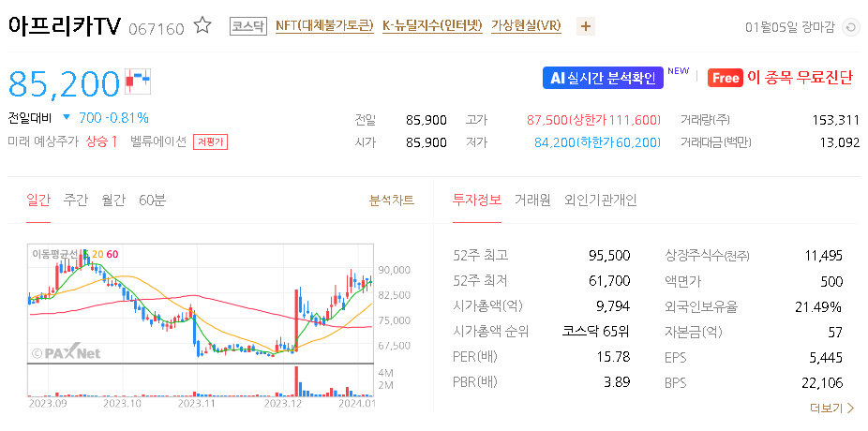This screenshot has width=868, height=431.
Task: Click the 700 -0.81% change value
Action: [113, 118]
